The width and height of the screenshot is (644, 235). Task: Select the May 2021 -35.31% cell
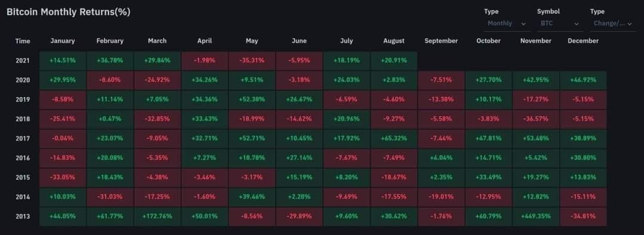coord(252,60)
